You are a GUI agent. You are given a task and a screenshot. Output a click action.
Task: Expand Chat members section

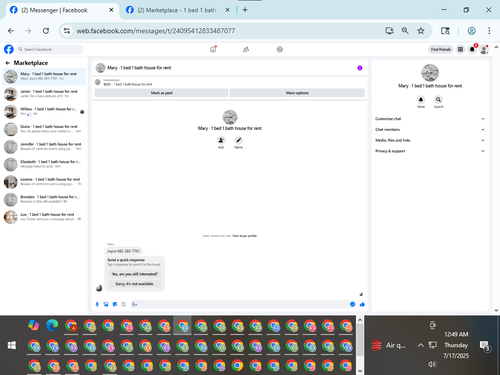click(x=430, y=129)
